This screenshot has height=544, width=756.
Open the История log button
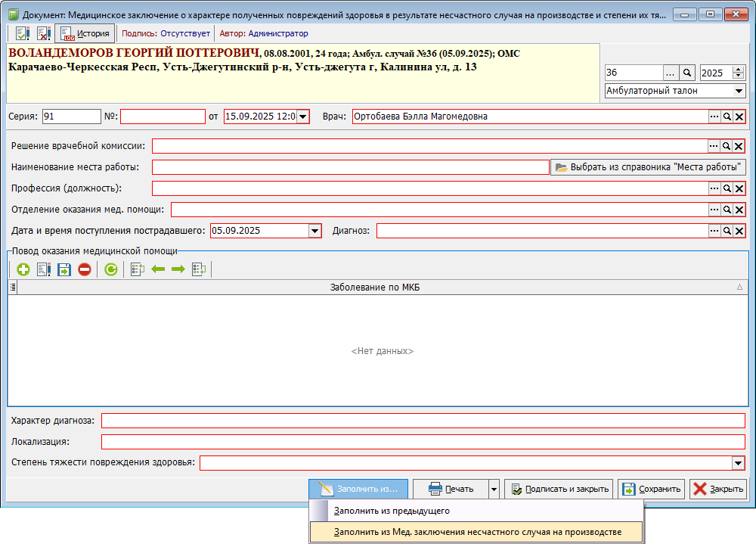click(85, 34)
